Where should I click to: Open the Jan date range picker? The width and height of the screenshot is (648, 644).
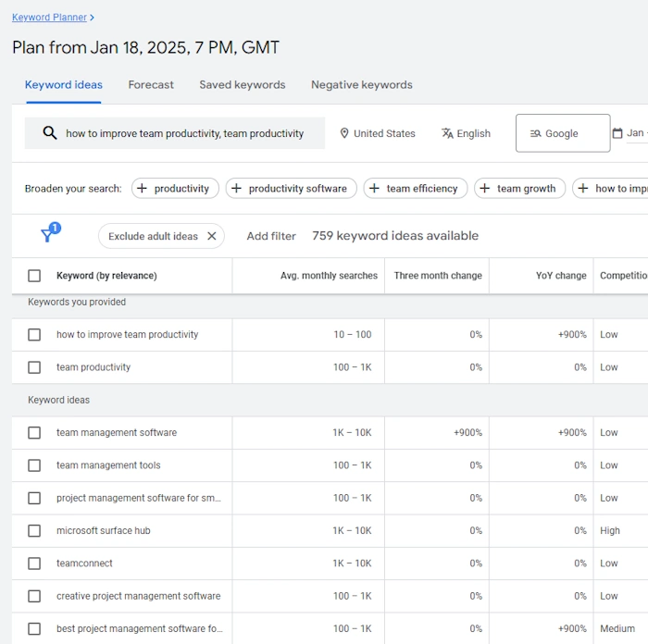coord(629,133)
